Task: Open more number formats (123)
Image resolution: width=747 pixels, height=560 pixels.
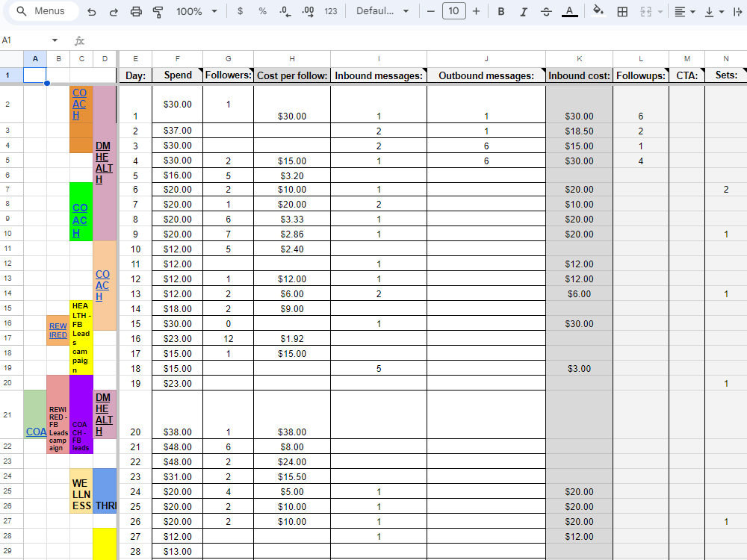Action: click(x=331, y=11)
